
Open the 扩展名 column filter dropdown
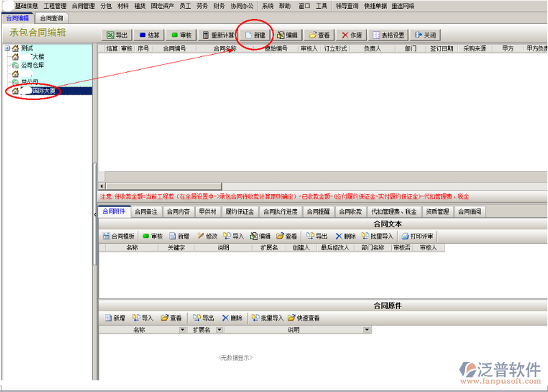[x=219, y=330]
